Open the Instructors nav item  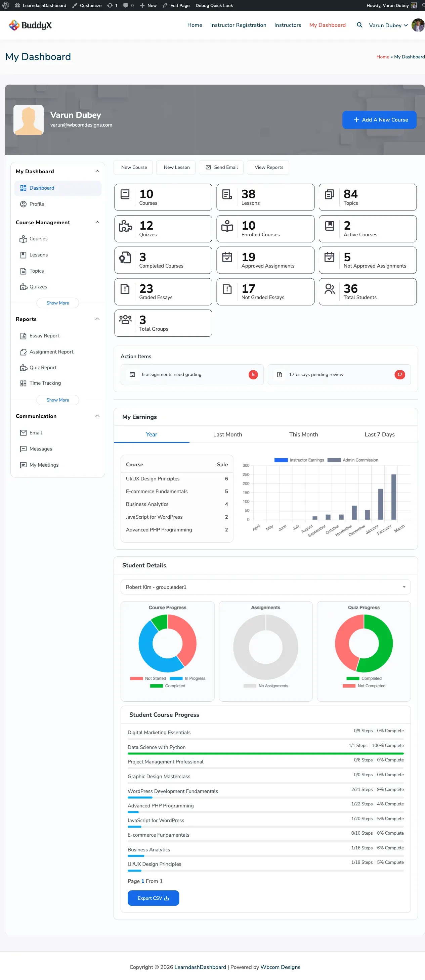[x=288, y=25]
